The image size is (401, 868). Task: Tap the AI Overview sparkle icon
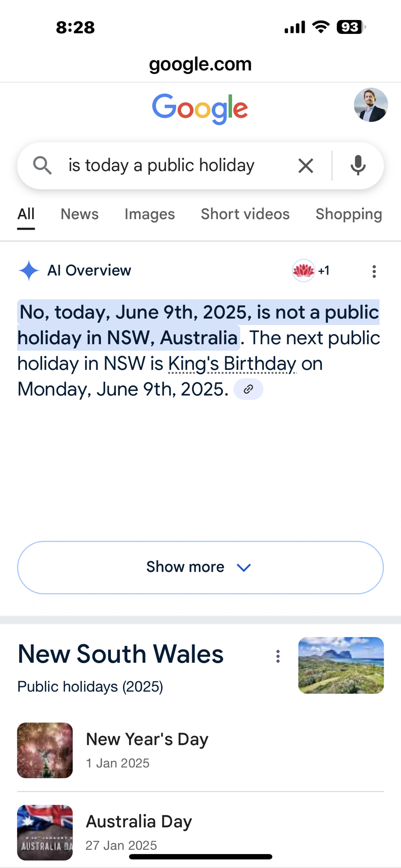click(29, 270)
